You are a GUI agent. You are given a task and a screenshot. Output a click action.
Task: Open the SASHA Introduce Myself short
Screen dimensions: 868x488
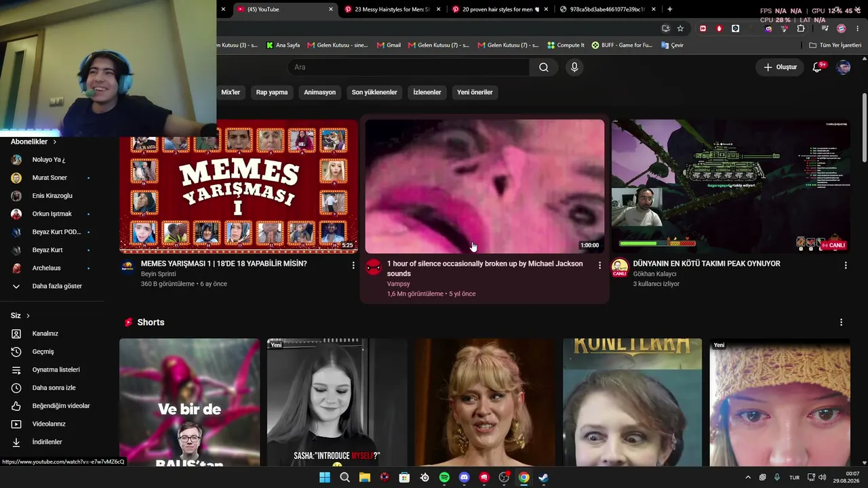click(337, 403)
